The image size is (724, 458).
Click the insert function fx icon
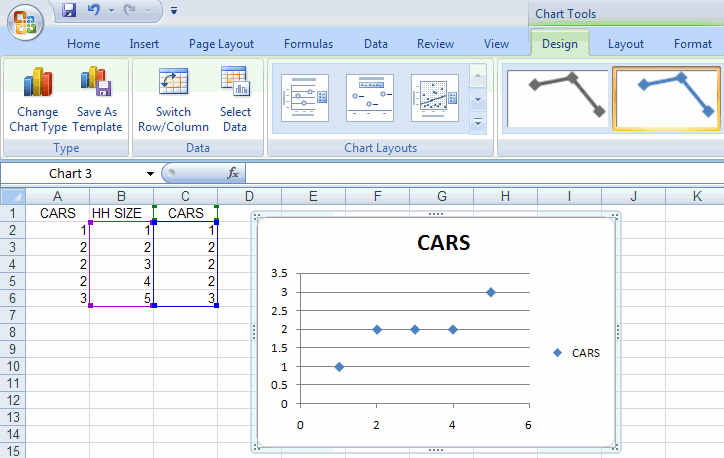click(233, 173)
